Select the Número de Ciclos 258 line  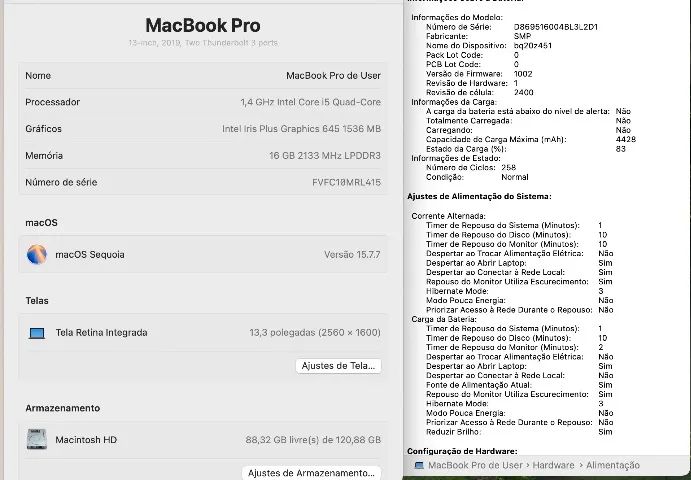pyautogui.click(x=471, y=167)
